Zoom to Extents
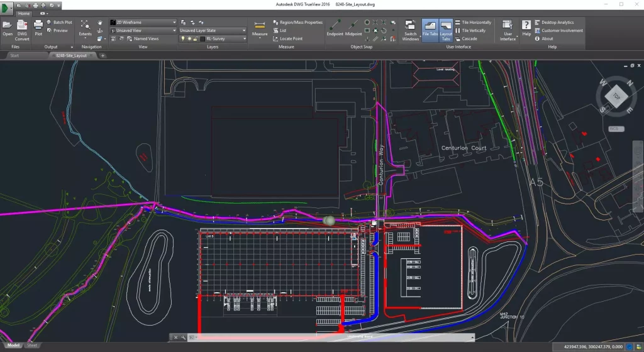644x352 pixels. (85, 28)
